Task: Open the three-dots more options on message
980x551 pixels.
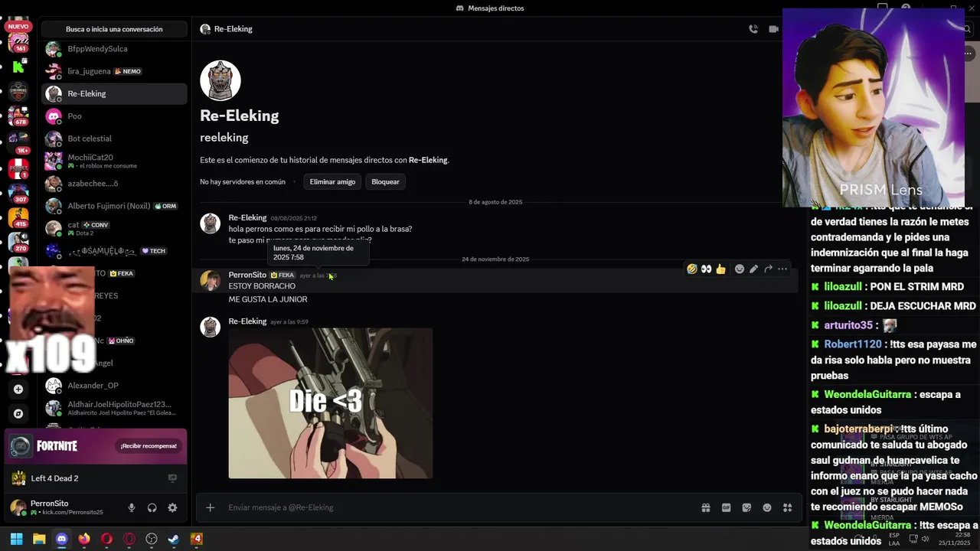Action: (782, 269)
